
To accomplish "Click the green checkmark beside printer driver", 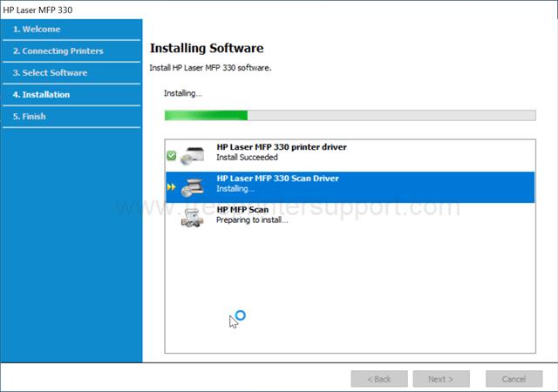I will (x=171, y=155).
